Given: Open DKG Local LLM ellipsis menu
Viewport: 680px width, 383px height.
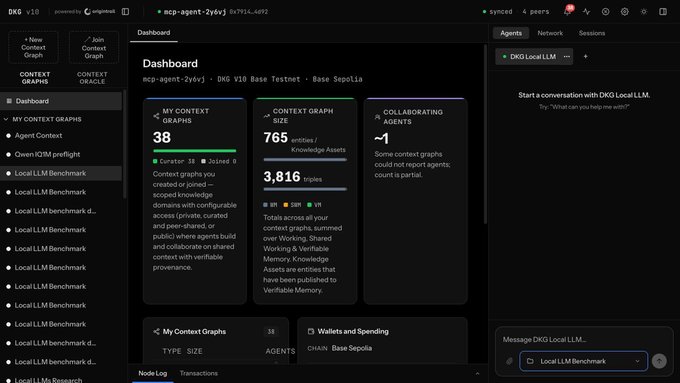Looking at the screenshot, I should (566, 56).
